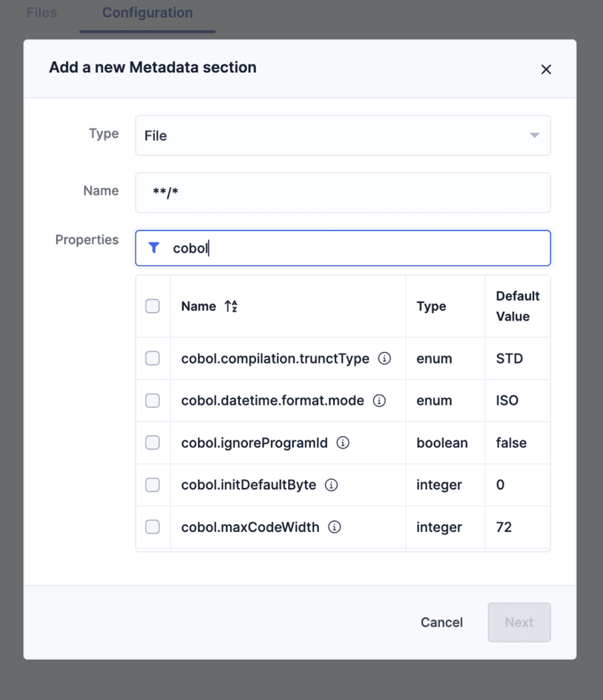Click the filter icon in Properties field
This screenshot has width=603, height=700.
(154, 248)
